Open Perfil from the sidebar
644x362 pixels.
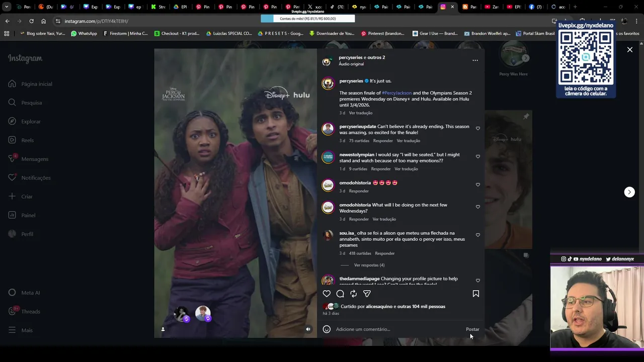21,234
